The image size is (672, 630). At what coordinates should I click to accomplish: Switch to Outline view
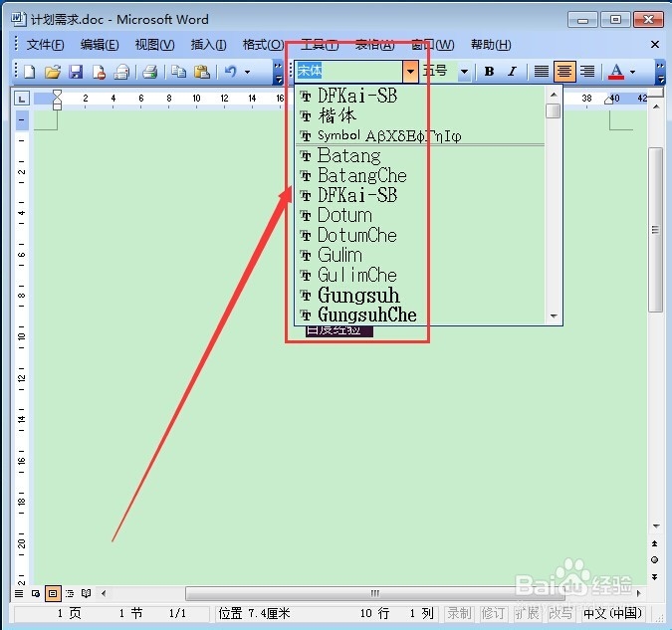click(x=70, y=593)
